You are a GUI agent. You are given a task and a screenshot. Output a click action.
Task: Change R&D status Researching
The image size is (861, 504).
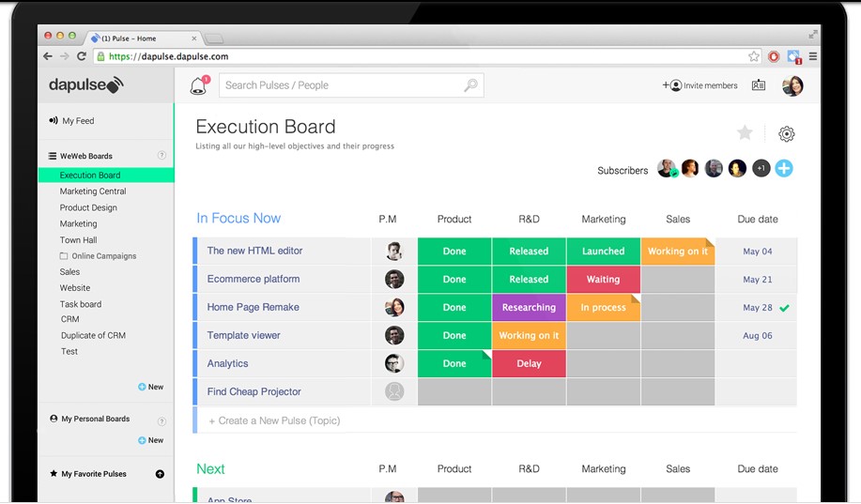(529, 308)
